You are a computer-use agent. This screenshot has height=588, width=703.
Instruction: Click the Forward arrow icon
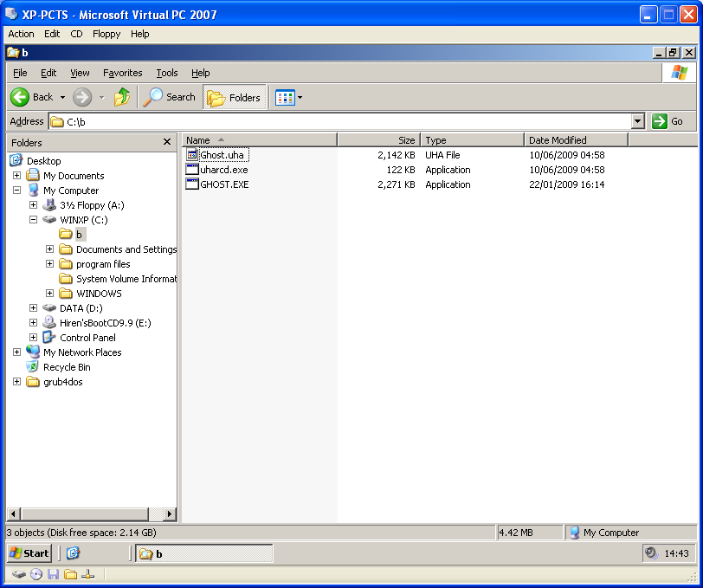(x=82, y=97)
